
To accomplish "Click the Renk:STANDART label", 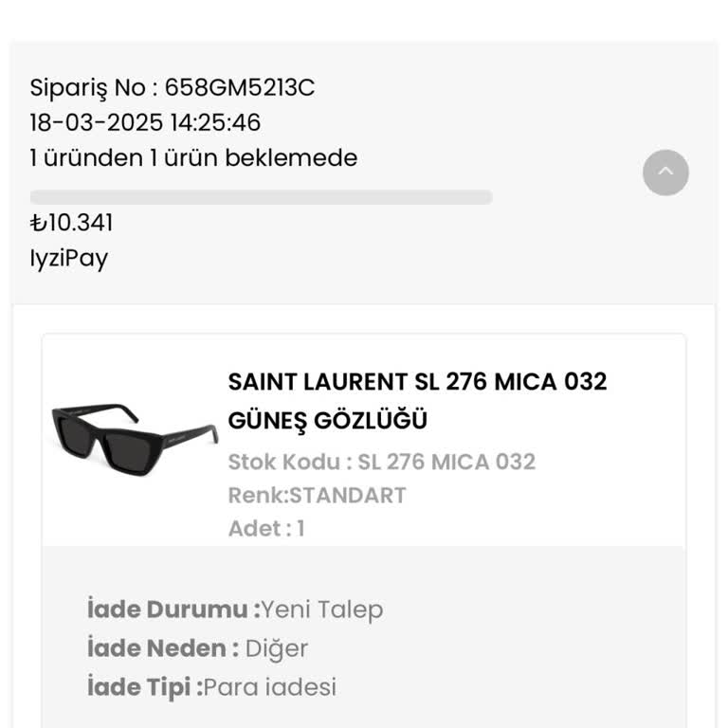I will pos(317,495).
